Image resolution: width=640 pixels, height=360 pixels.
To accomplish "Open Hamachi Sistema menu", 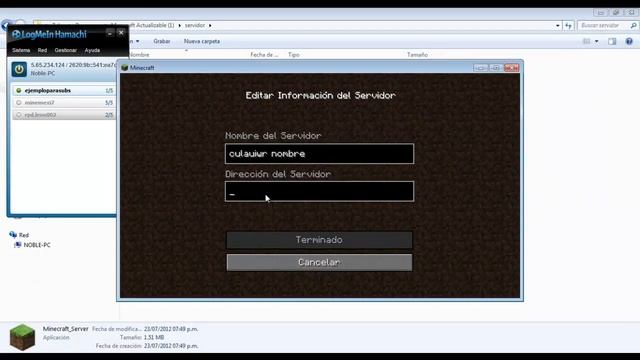I will [x=21, y=50].
